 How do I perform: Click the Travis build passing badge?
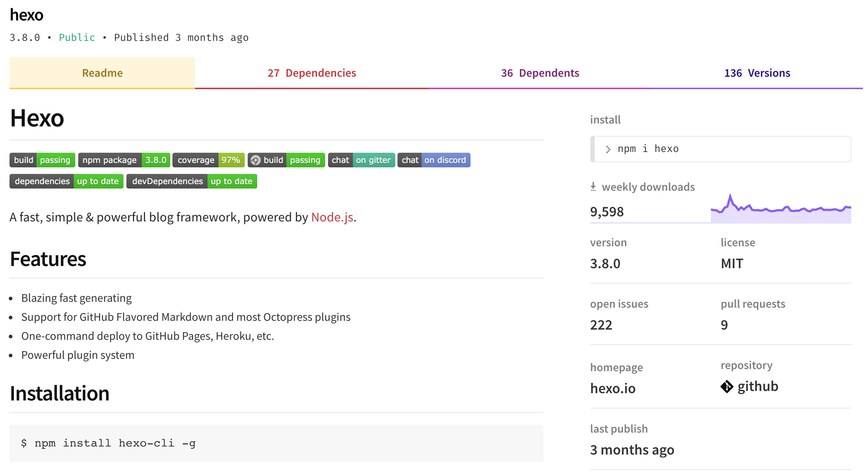click(42, 160)
